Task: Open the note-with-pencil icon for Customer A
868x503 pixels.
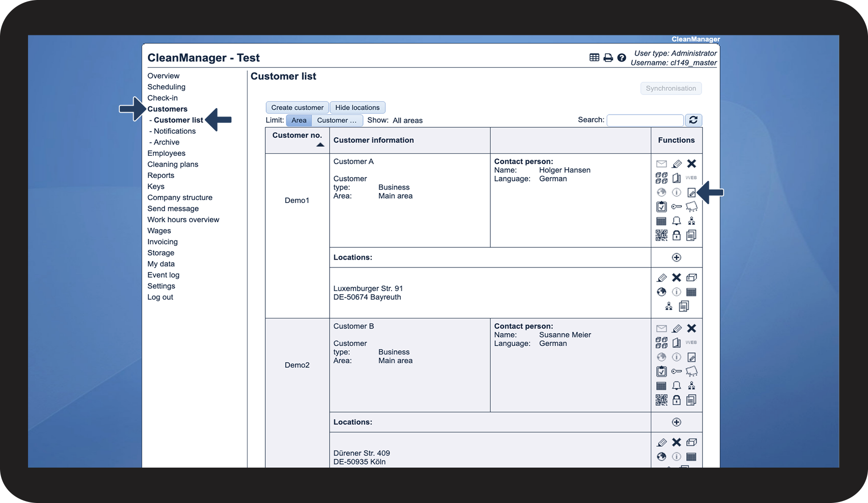Action: 692,192
